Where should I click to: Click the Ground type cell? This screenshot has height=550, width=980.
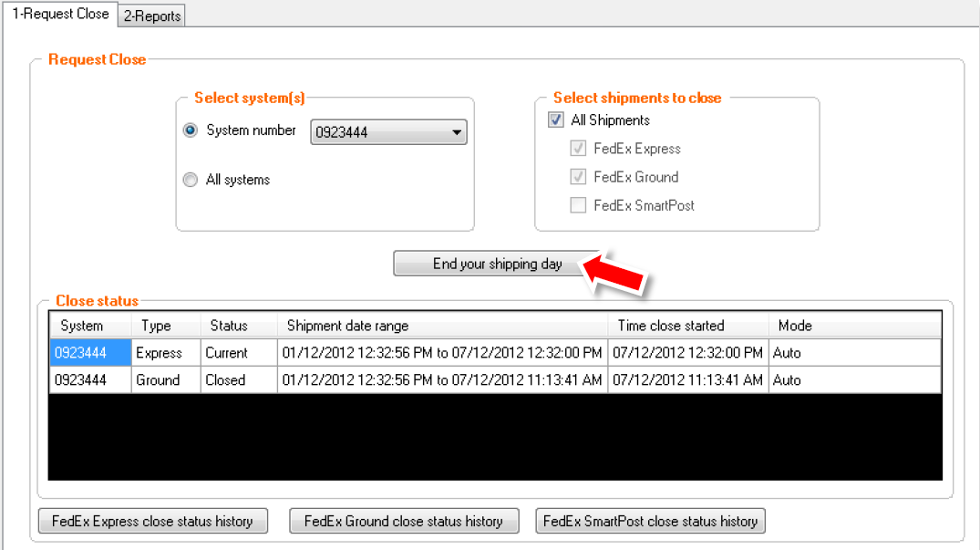click(x=166, y=380)
